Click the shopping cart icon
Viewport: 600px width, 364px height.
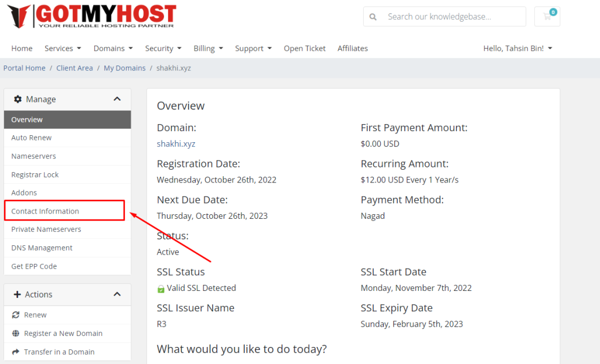(547, 16)
